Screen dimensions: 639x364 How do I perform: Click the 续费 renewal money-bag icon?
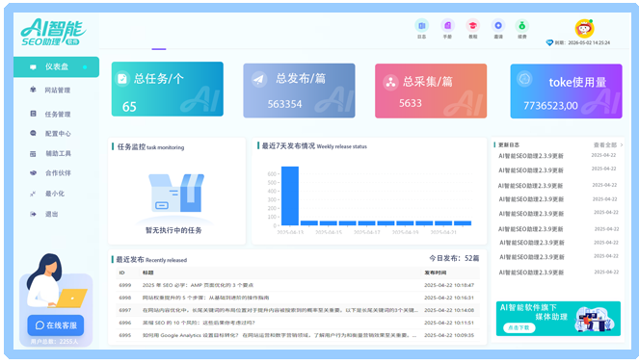pos(522,26)
